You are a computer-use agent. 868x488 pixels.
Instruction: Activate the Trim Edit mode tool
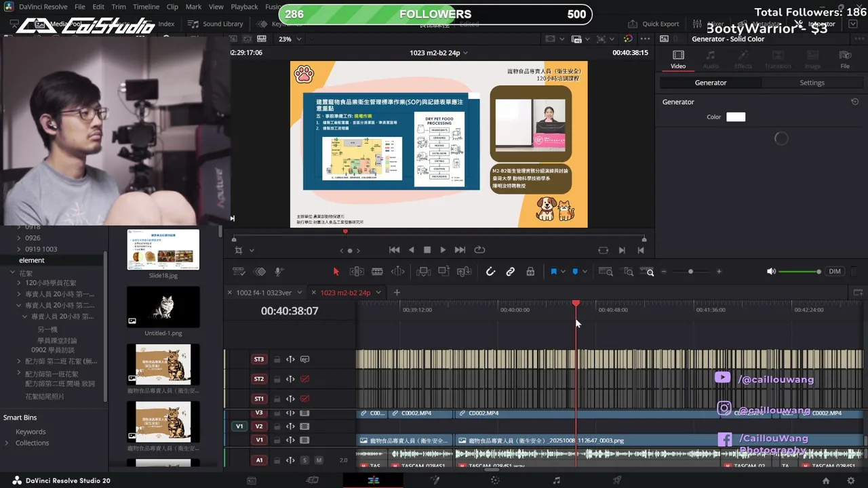point(357,272)
